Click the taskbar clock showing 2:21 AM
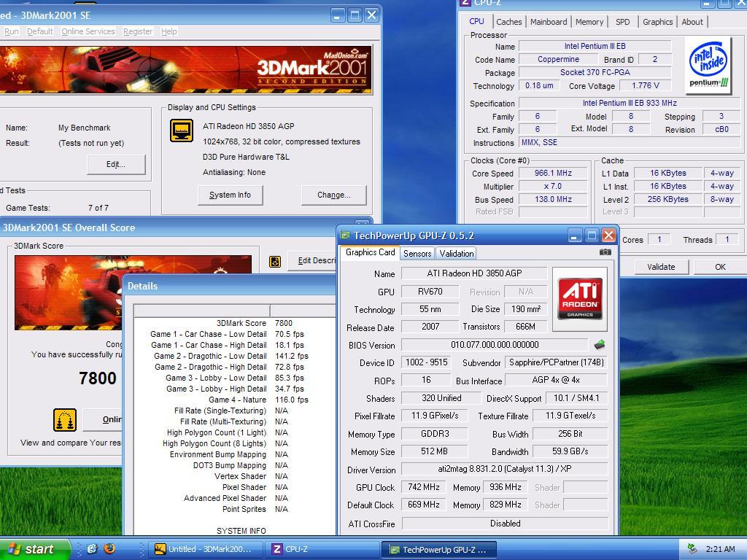 720,549
